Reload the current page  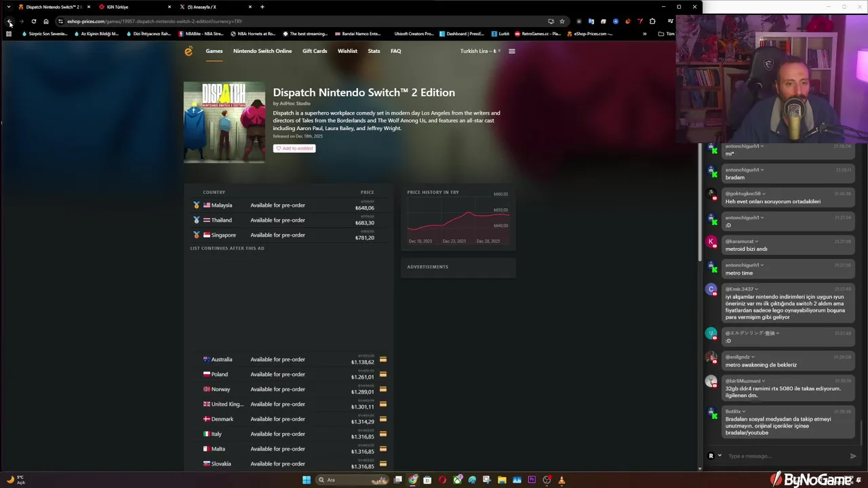[x=34, y=21]
